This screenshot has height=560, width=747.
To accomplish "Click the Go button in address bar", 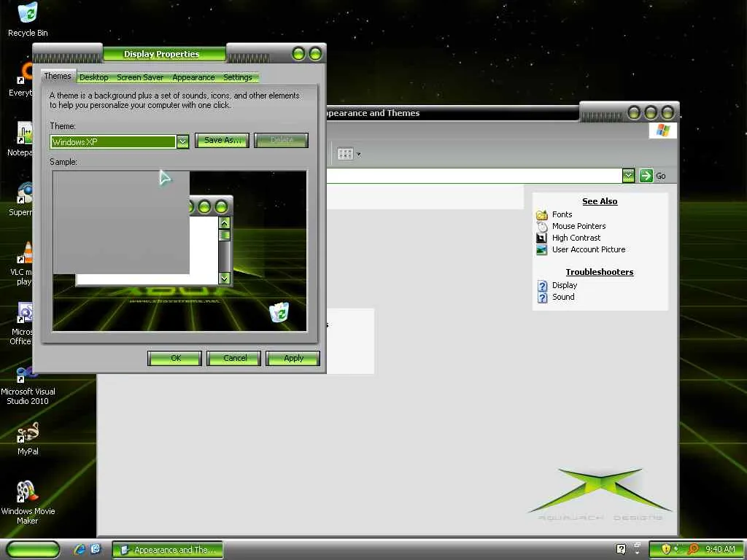I will coord(652,176).
